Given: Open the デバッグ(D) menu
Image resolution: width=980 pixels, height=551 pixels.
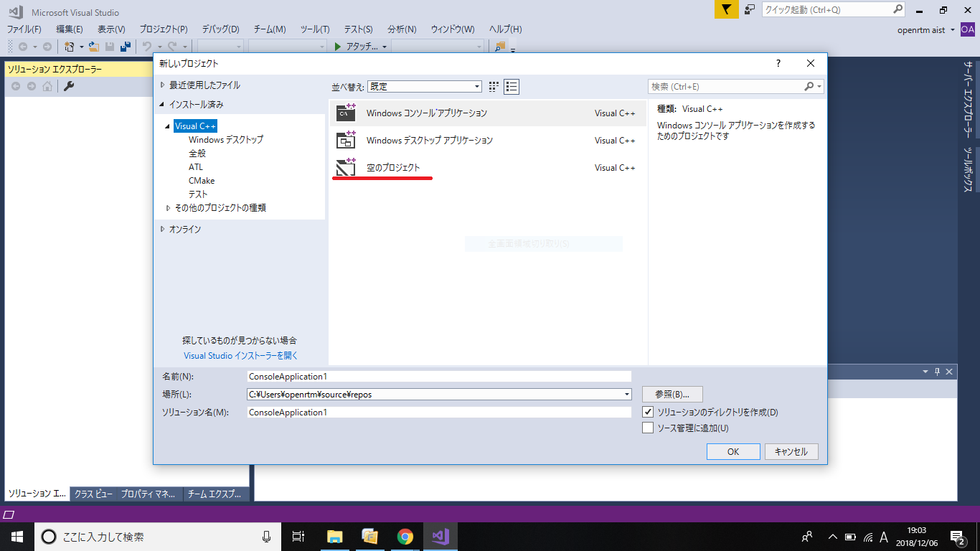Looking at the screenshot, I should tap(220, 29).
